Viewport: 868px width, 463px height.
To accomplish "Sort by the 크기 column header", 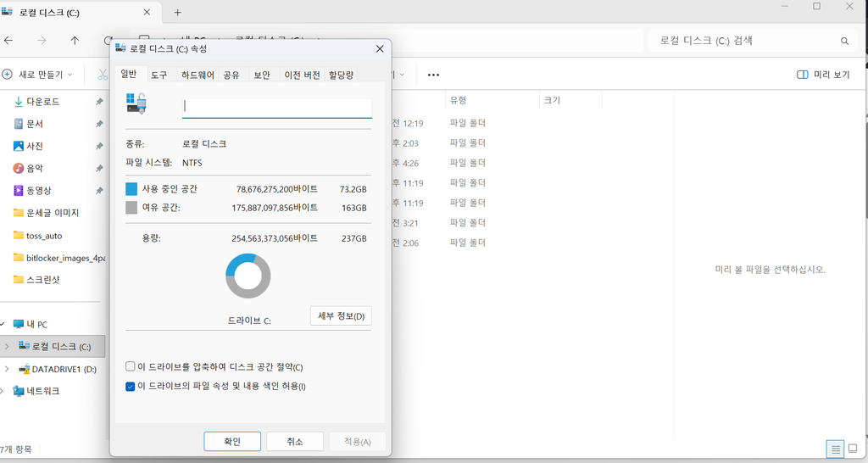I will coord(570,100).
